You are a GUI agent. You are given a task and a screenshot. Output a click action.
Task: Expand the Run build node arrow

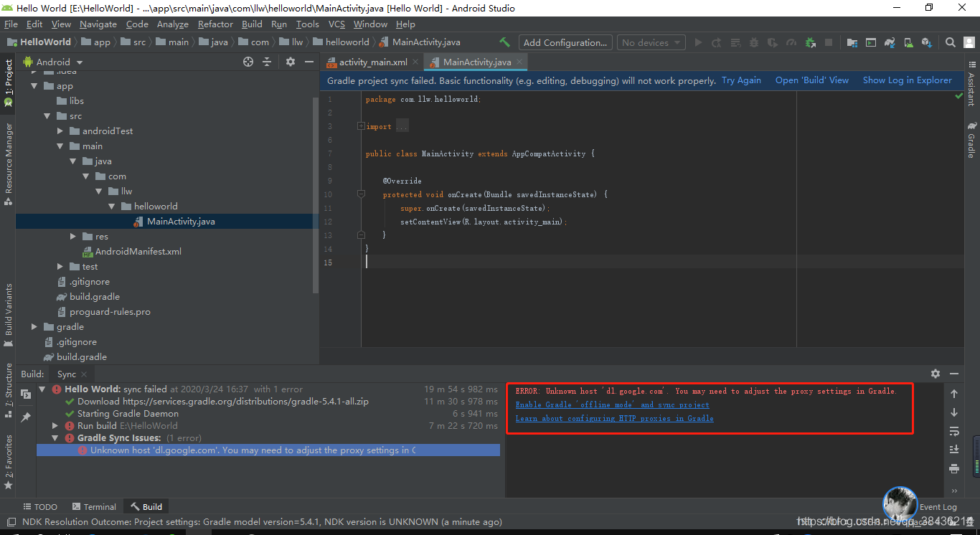point(55,426)
